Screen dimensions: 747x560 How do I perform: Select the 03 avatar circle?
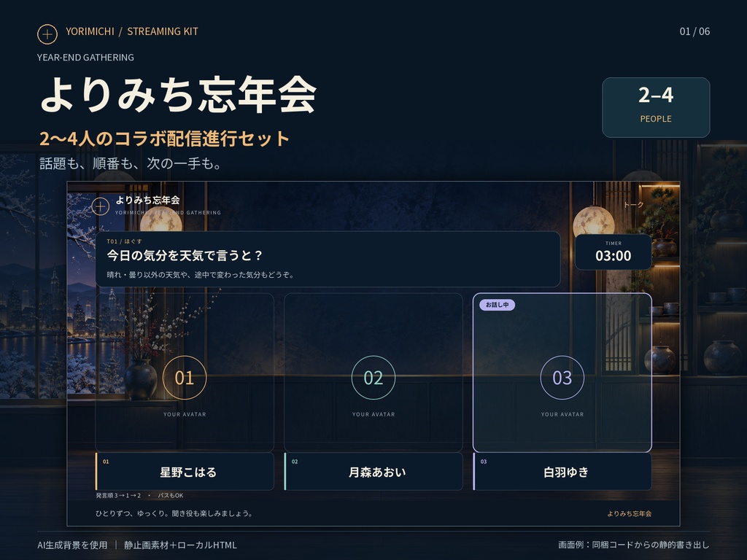tap(562, 378)
